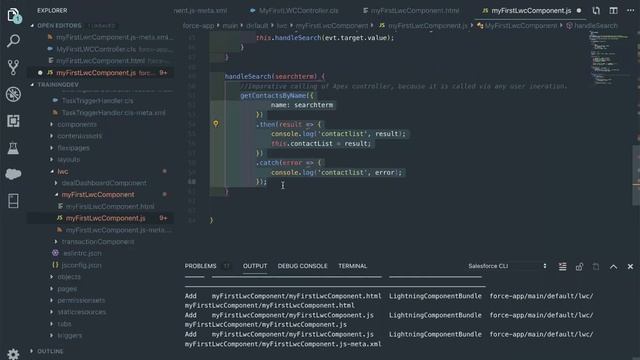This screenshot has height=360, width=640.
Task: Split the editor to the right
Action: 613,11
